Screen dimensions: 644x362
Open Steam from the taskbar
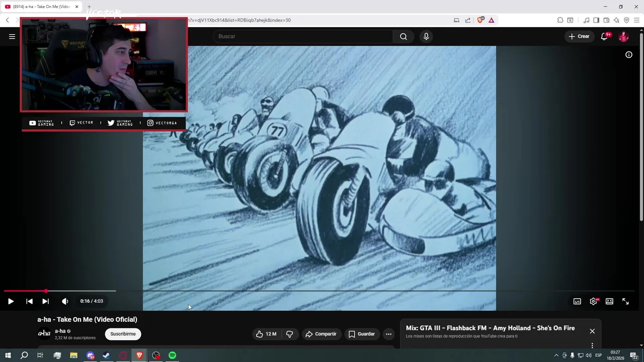[x=106, y=355]
